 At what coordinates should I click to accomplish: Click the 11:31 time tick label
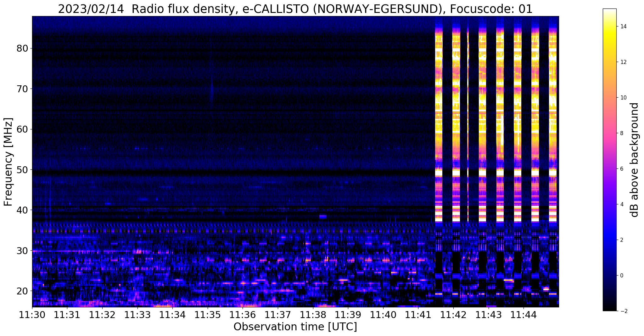click(x=67, y=315)
